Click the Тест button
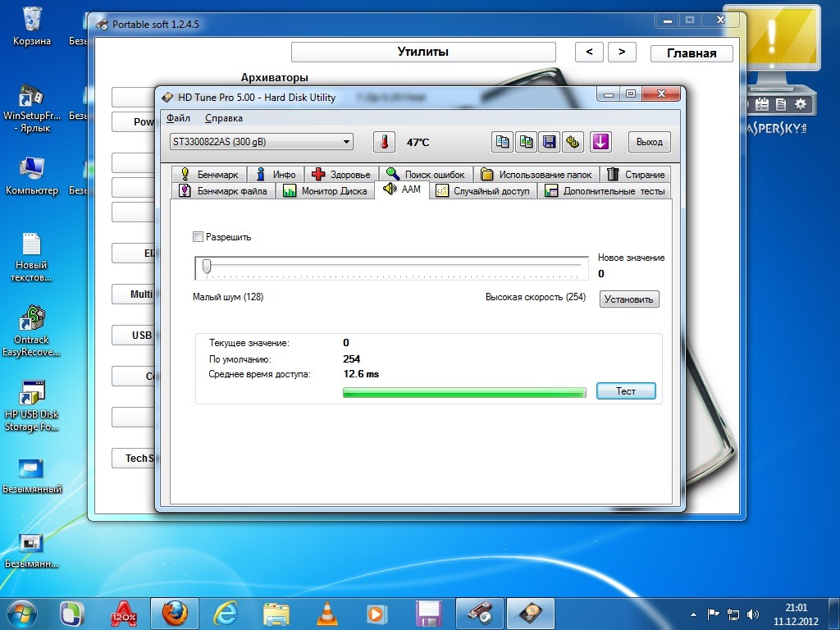 (x=626, y=391)
